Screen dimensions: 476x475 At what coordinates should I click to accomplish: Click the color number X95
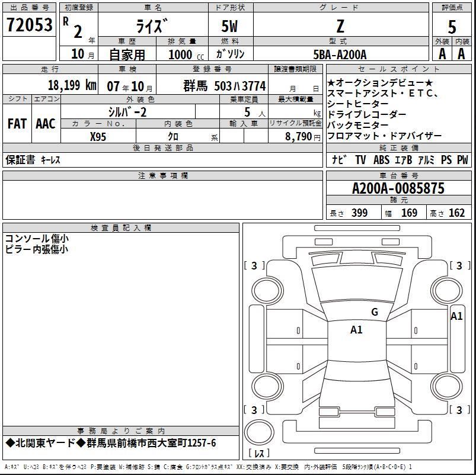point(98,137)
